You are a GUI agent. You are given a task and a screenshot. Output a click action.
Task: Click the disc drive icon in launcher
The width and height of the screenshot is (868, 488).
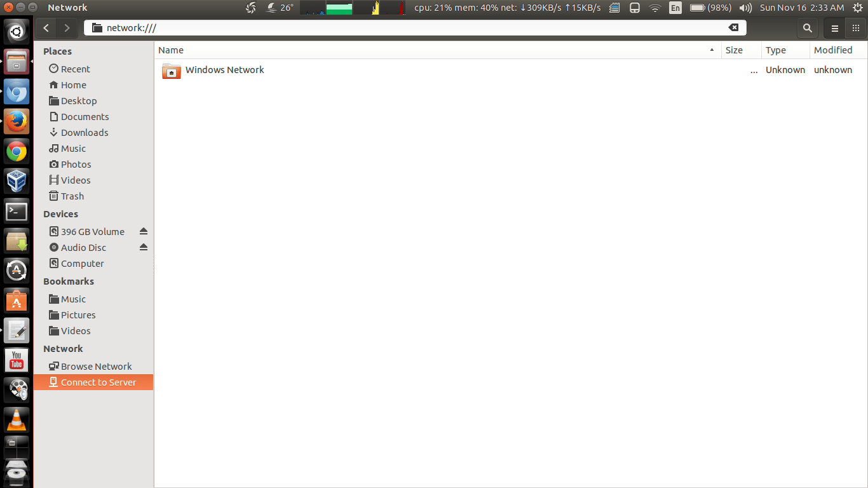tap(17, 475)
